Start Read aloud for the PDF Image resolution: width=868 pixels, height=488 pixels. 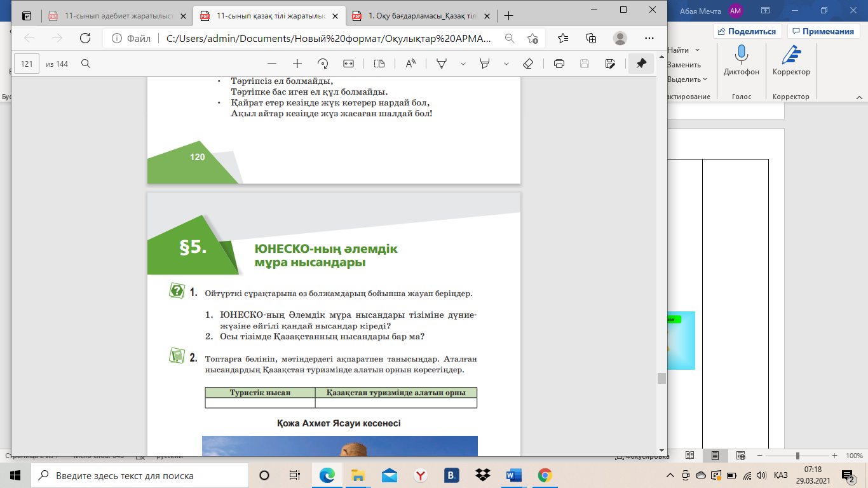pos(410,64)
